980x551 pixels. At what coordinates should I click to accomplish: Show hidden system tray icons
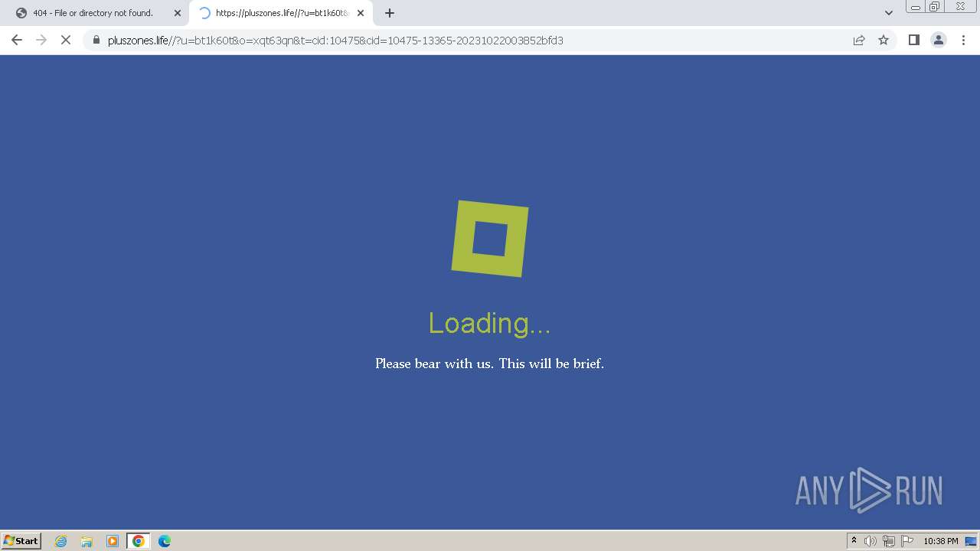tap(854, 541)
